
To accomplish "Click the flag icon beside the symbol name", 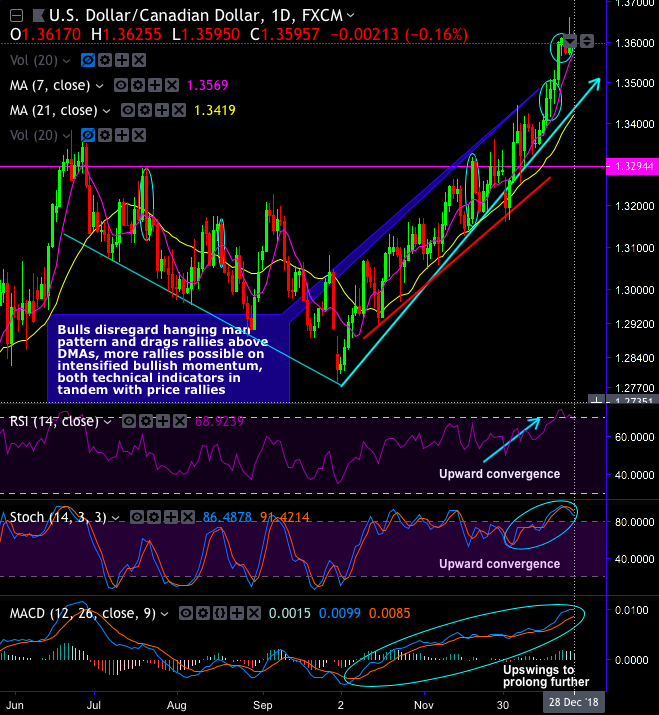I will pyautogui.click(x=38, y=16).
